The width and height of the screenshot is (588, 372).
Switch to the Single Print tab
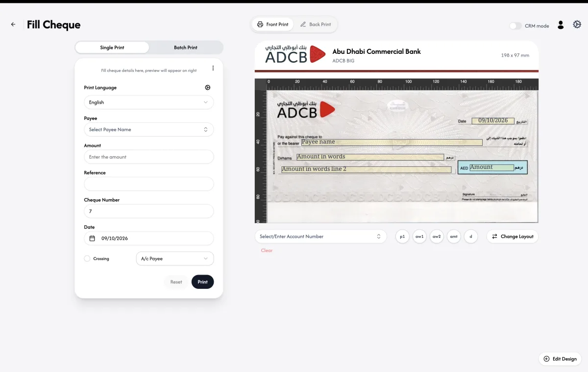tap(112, 47)
